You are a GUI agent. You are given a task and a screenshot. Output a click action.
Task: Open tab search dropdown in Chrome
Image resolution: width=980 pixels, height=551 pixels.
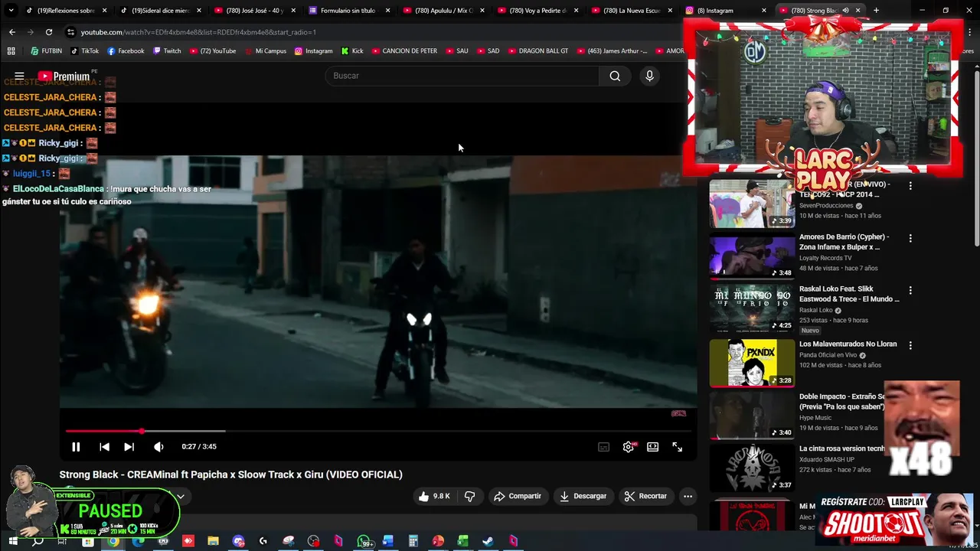click(11, 11)
